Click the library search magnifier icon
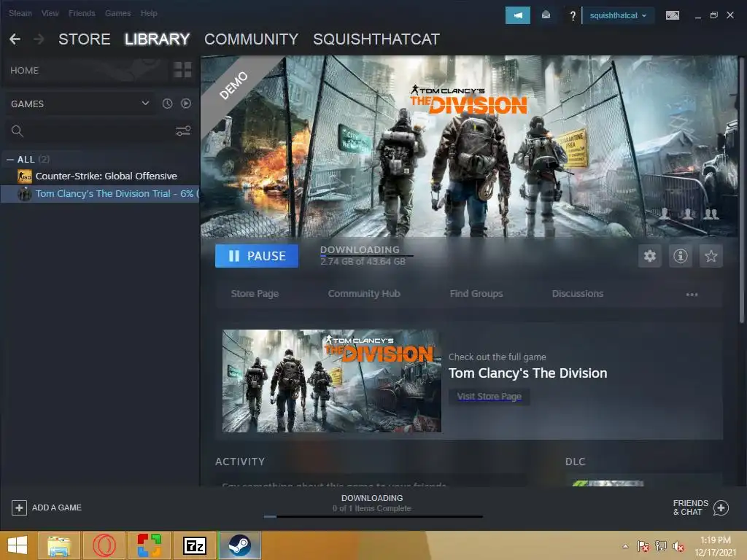This screenshot has height=560, width=747. [18, 131]
